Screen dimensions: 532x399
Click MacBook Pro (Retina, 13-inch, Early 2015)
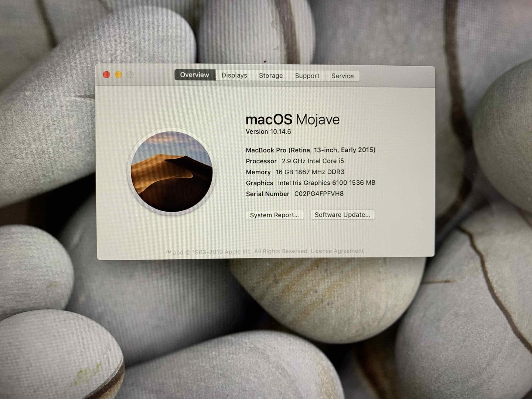311,150
